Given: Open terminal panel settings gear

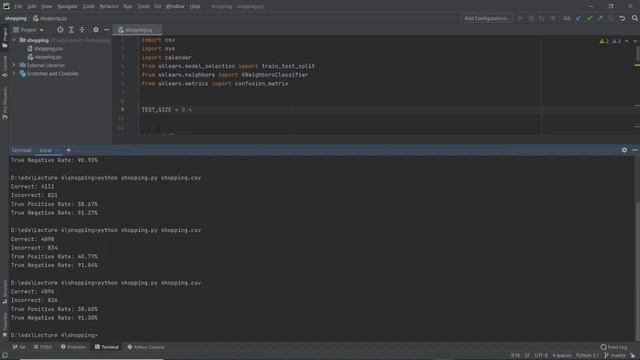Looking at the screenshot, I should [x=624, y=150].
